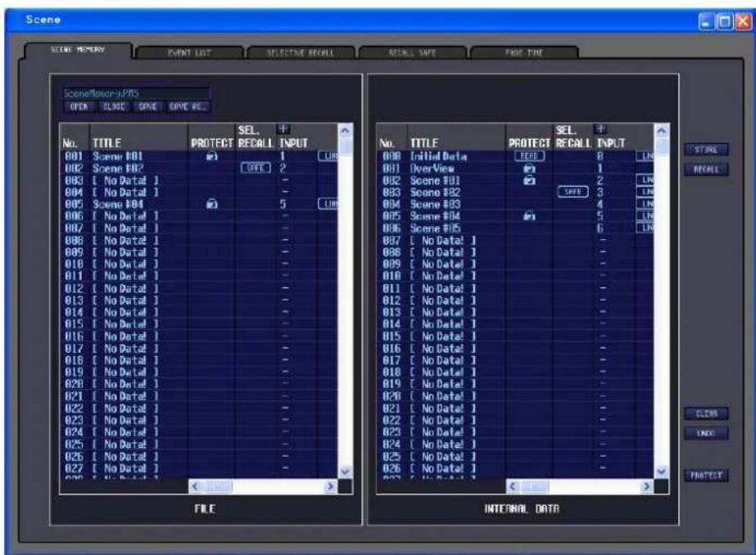Image resolution: width=756 pixels, height=555 pixels.
Task: Click the internal data vertical scrollbar thumb
Action: [662, 146]
